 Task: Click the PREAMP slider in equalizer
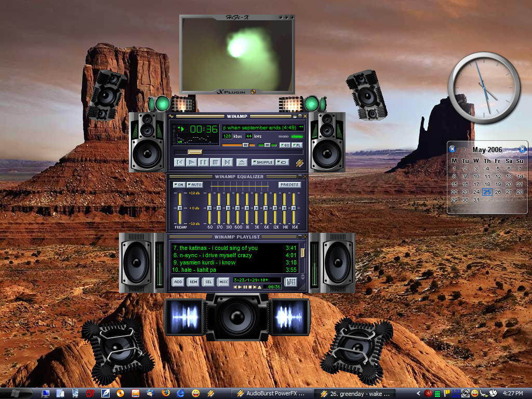click(x=180, y=208)
